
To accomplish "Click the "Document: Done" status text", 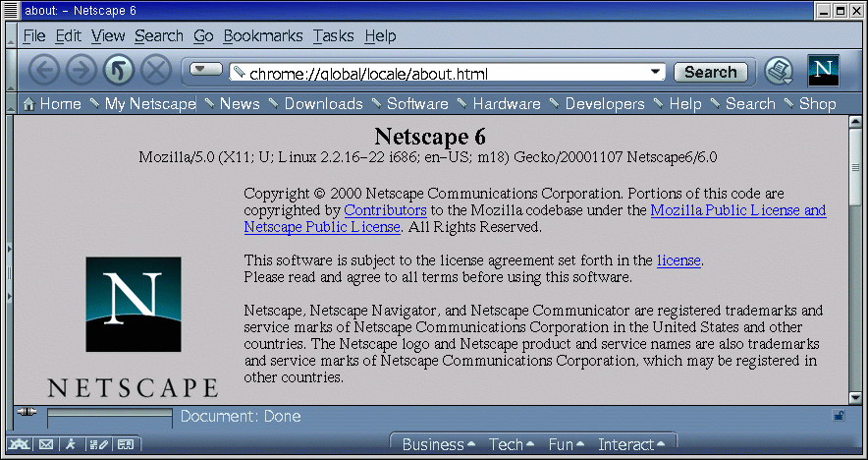I will 241,416.
